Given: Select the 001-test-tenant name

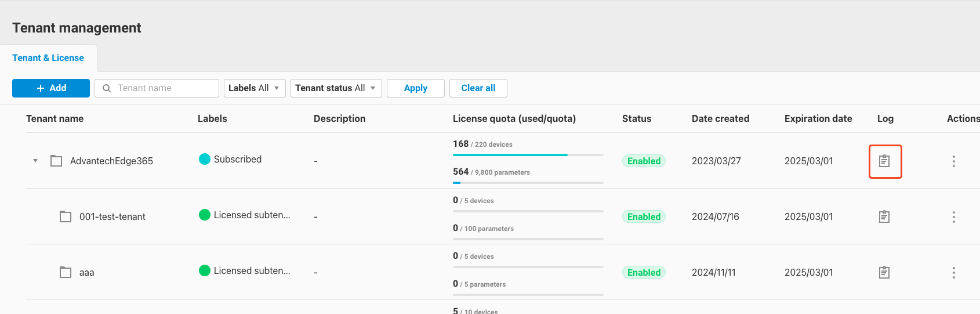Looking at the screenshot, I should point(112,216).
